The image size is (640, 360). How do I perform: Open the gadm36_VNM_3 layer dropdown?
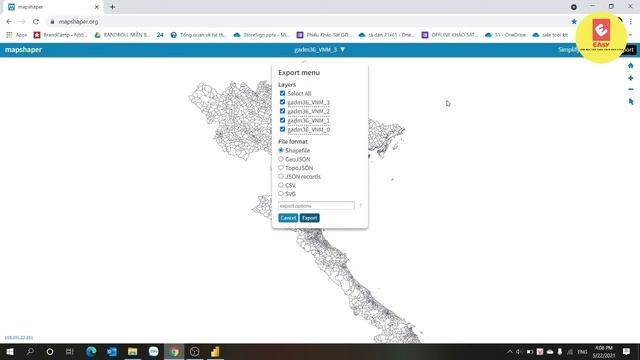pos(320,50)
